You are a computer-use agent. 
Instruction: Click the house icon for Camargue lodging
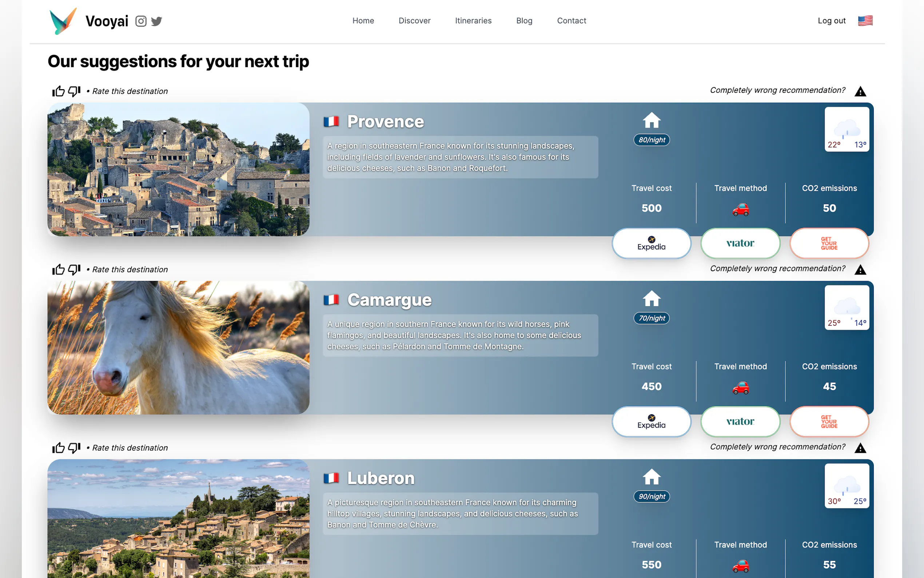click(x=651, y=298)
